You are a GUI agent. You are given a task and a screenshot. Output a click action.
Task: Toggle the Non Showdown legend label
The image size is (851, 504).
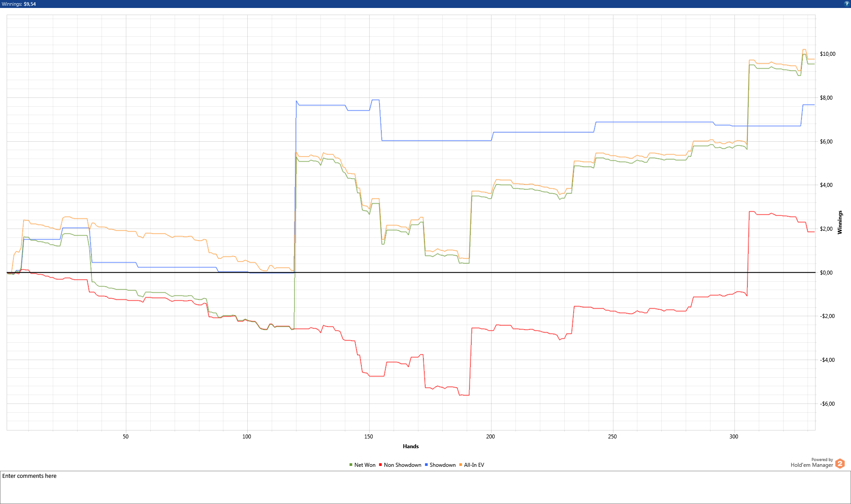tap(402, 465)
